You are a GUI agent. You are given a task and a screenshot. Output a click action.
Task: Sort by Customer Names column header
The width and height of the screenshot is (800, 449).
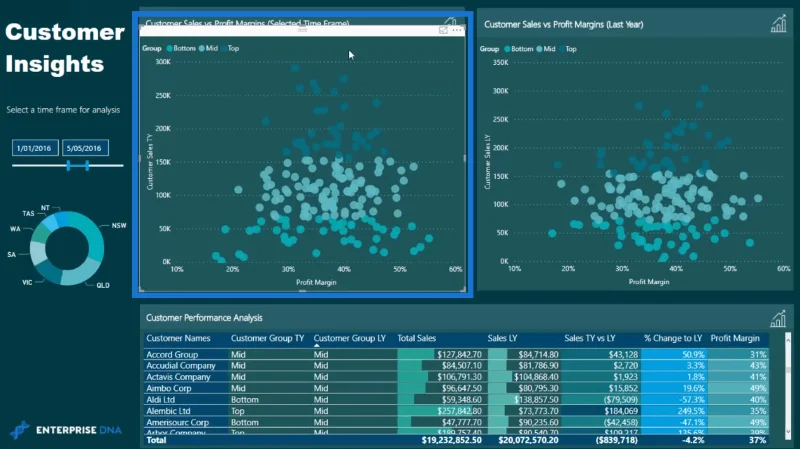tap(178, 338)
